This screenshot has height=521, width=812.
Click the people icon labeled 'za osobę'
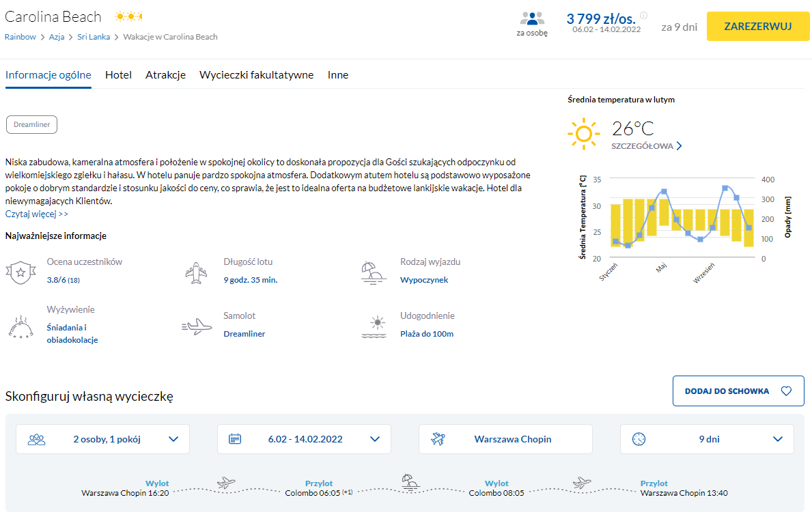tap(532, 19)
